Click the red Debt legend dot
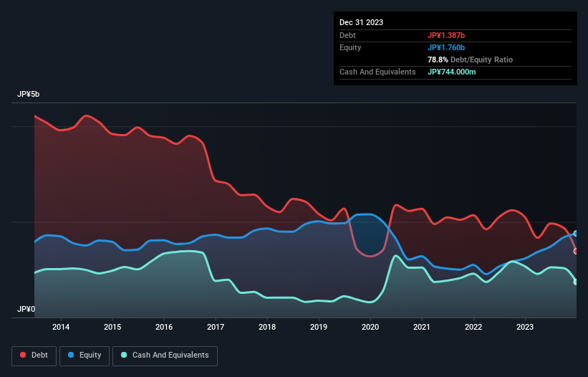 coord(23,355)
